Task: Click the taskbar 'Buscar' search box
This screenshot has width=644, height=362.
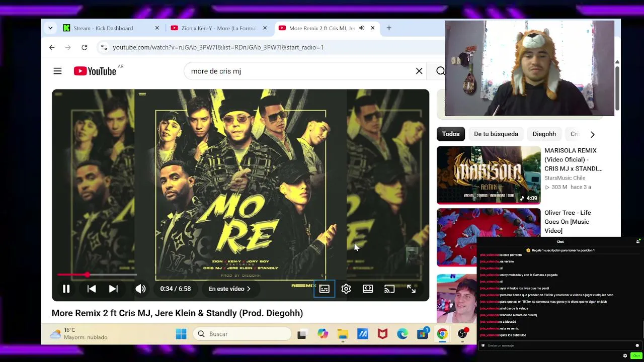Action: coord(242,334)
